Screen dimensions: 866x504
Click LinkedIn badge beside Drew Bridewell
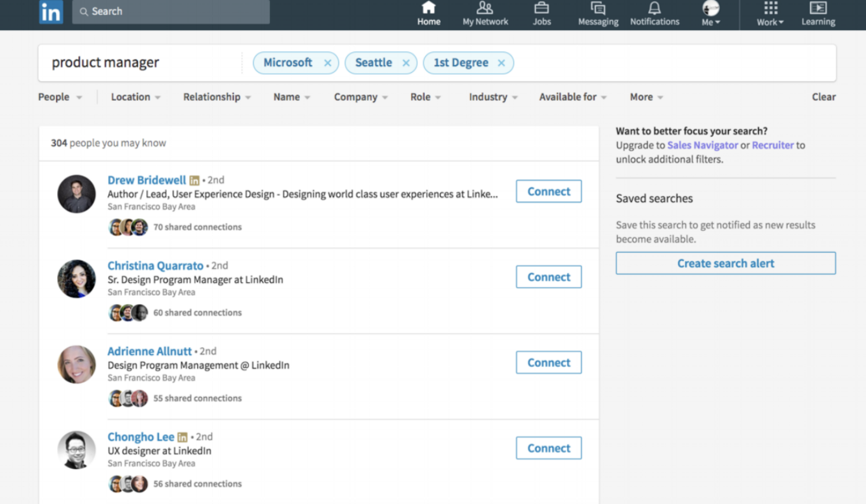pyautogui.click(x=194, y=180)
